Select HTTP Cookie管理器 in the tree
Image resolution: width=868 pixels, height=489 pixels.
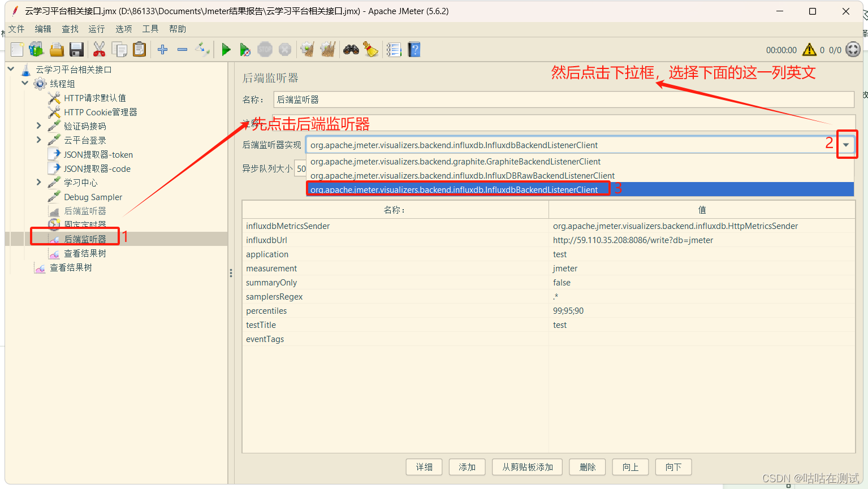pos(101,112)
